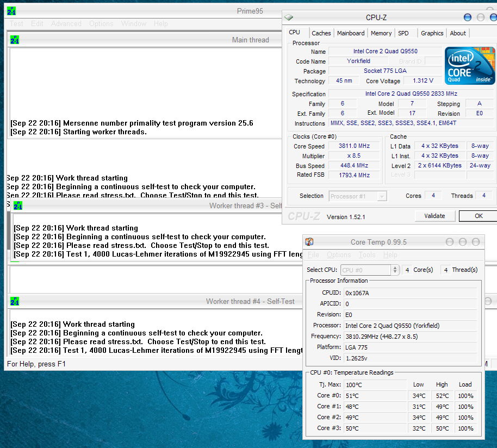
Task: Click the OK button in CPU-Z
Action: pos(479,216)
